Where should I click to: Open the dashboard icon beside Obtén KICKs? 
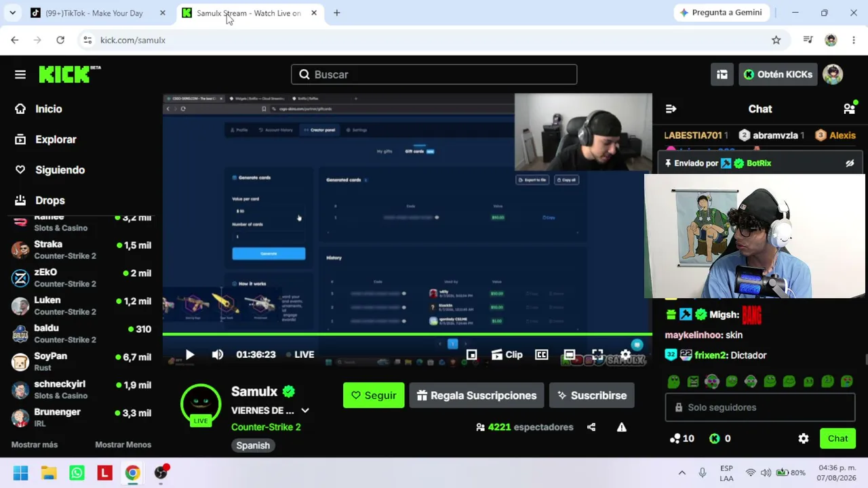pos(722,75)
